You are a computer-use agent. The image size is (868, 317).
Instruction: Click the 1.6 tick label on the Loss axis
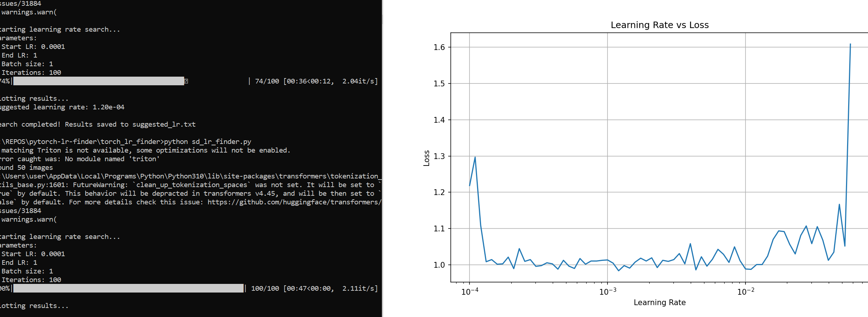click(x=439, y=47)
